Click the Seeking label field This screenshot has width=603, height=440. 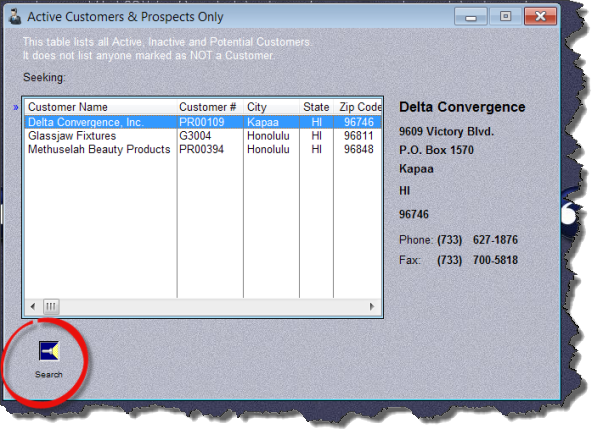pyautogui.click(x=44, y=77)
